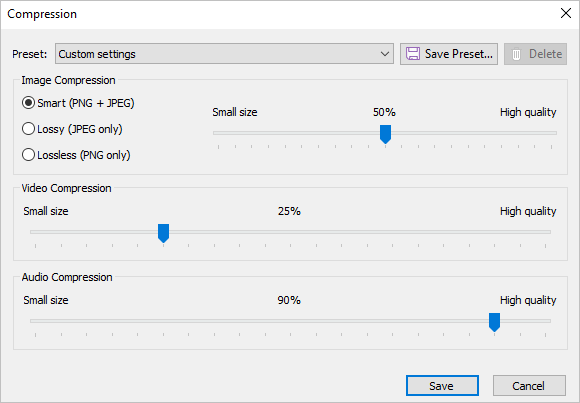This screenshot has height=403, width=580.
Task: Click the floppy disk Save Preset icon
Action: click(413, 54)
